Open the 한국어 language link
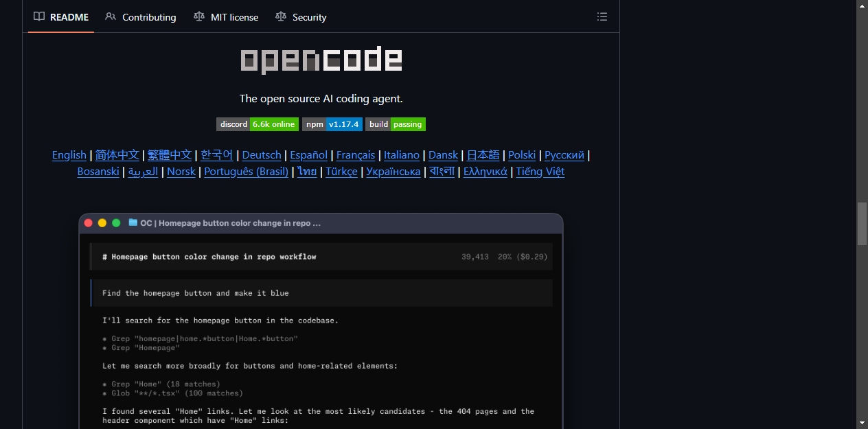This screenshot has height=429, width=868. [x=217, y=155]
